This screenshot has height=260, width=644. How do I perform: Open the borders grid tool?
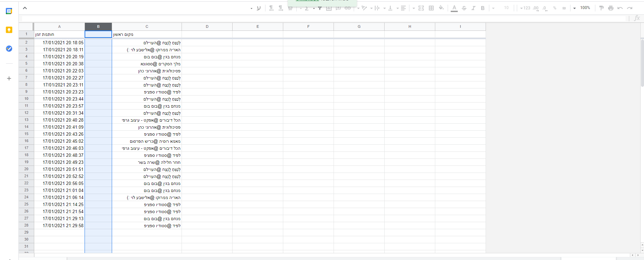coord(431,8)
